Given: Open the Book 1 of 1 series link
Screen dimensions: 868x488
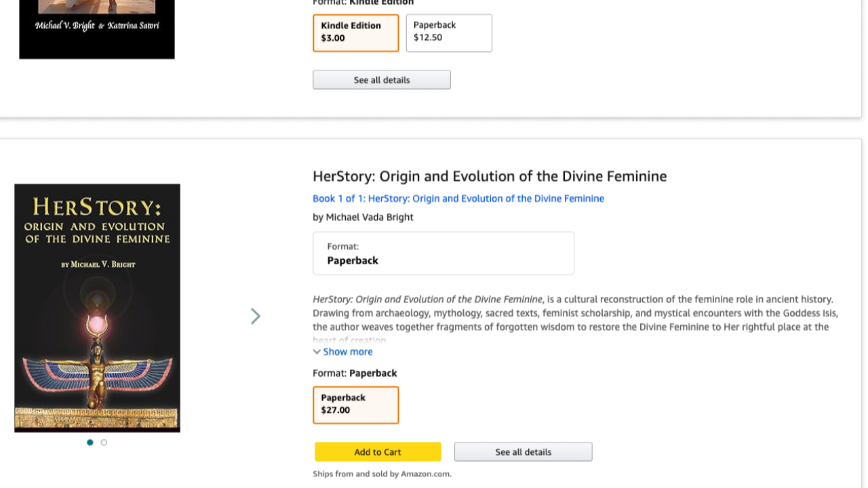Looking at the screenshot, I should (458, 199).
